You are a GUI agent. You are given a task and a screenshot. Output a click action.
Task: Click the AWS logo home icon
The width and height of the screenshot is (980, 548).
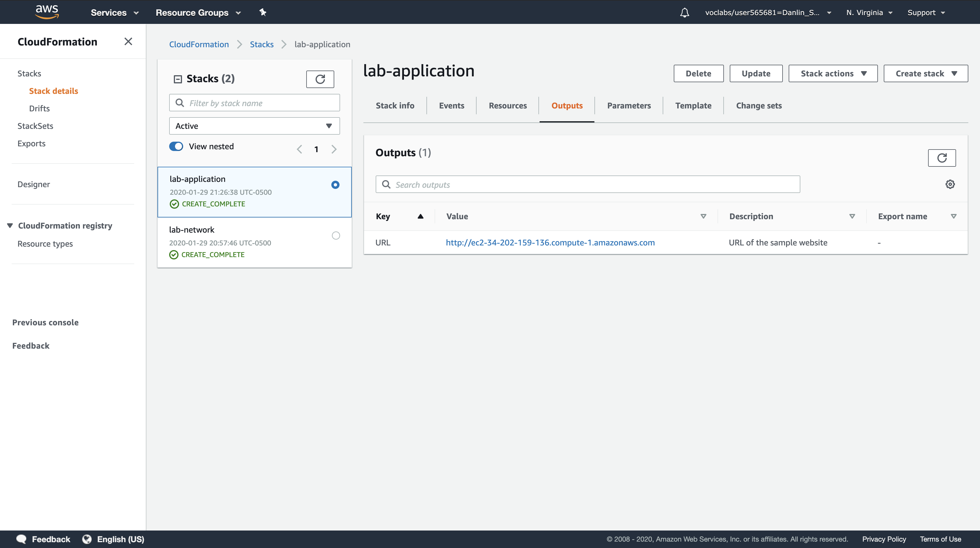[47, 12]
